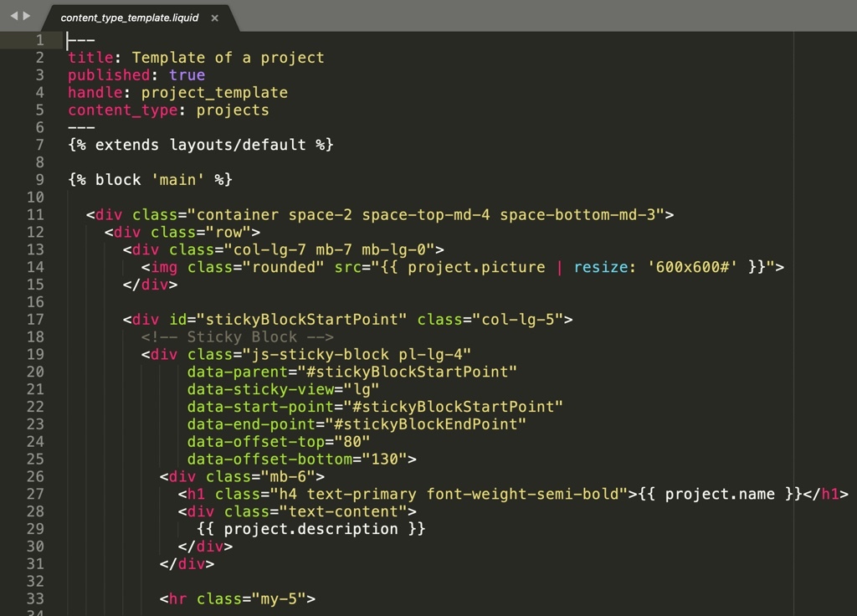Click the right tab navigation arrow

[26, 16]
